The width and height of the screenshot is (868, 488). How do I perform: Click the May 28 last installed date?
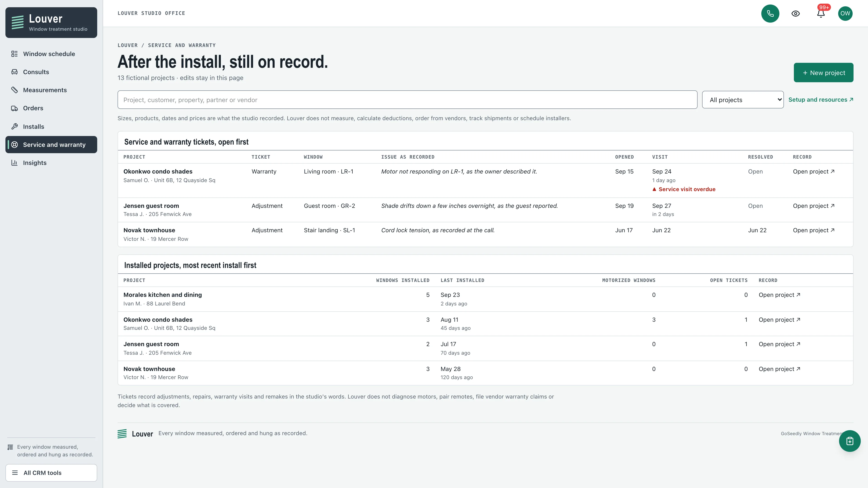click(451, 369)
